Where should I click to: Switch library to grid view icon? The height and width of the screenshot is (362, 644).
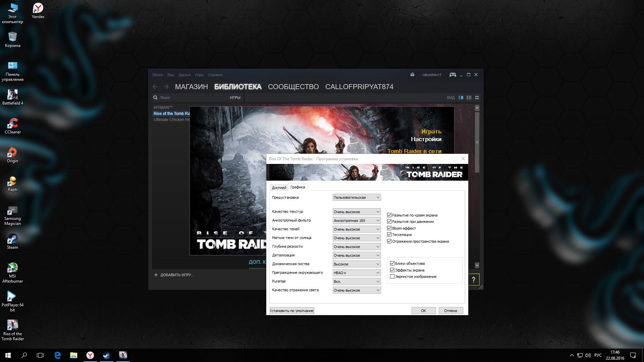477,98
